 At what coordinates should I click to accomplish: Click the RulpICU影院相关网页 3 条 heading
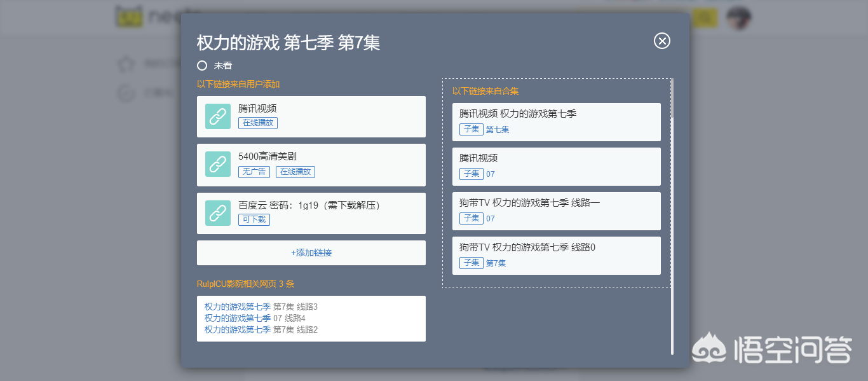pyautogui.click(x=246, y=284)
